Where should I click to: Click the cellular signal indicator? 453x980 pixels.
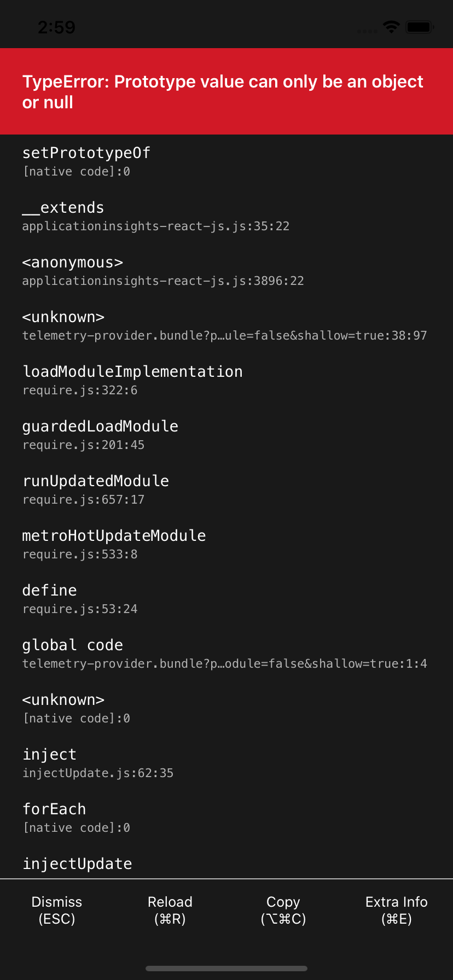(367, 30)
